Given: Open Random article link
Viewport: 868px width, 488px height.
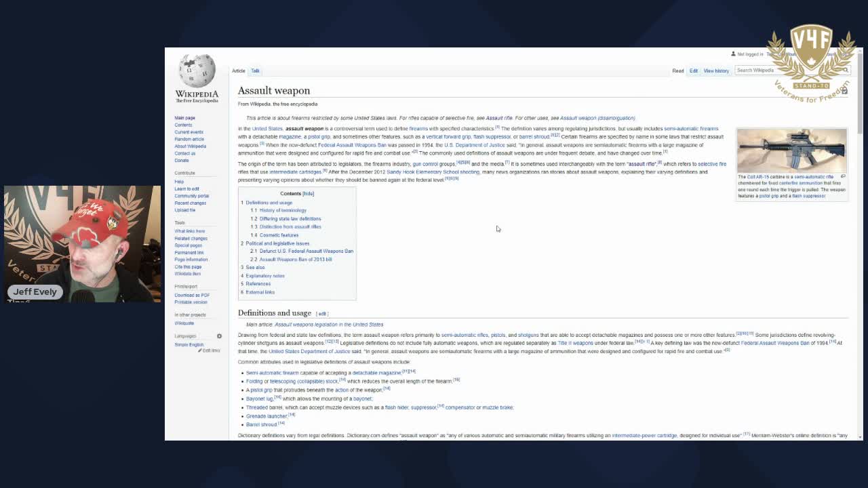Looking at the screenshot, I should coord(189,139).
